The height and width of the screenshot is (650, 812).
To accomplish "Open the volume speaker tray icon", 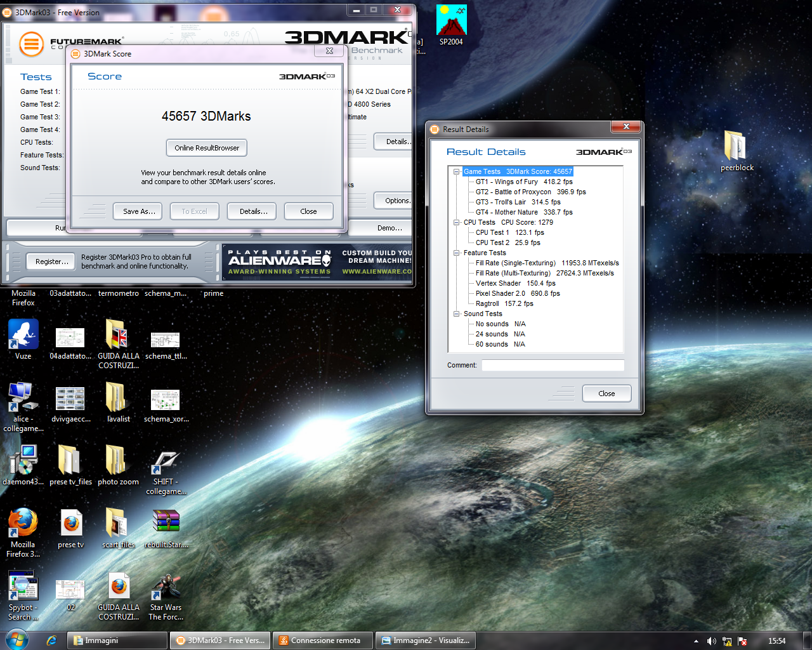I will coord(711,641).
